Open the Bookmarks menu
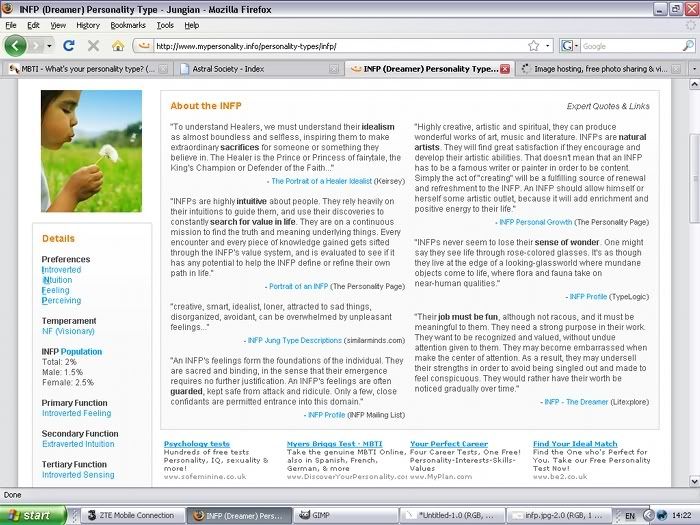 (x=128, y=25)
